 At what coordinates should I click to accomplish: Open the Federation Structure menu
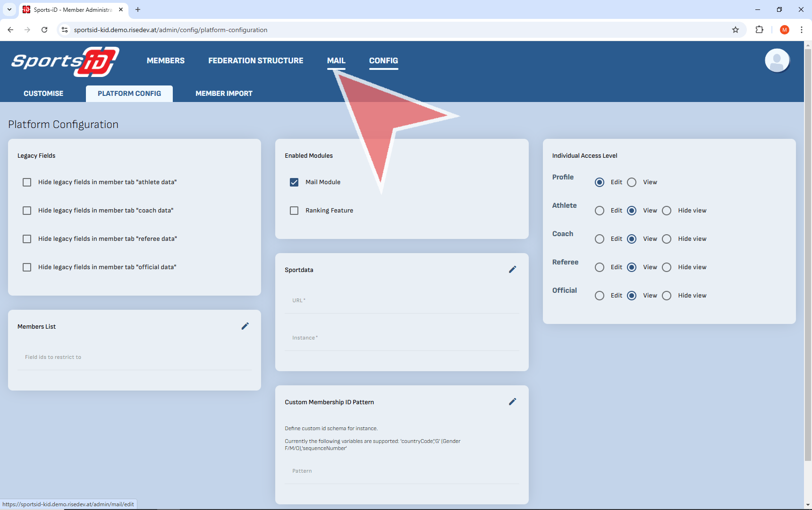(255, 60)
